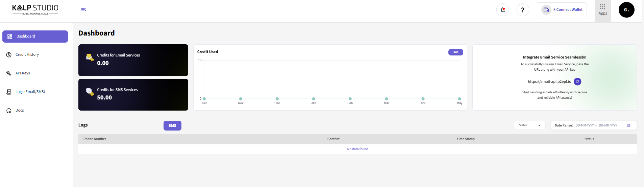Open Docs from the sidebar
Screen dimensions: 644x187
(20, 111)
